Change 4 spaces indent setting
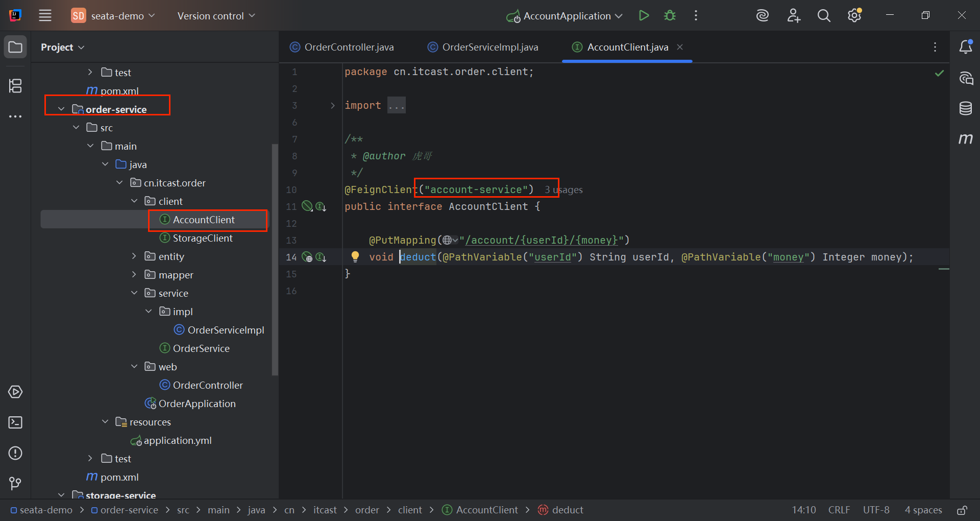980x521 pixels. point(923,510)
